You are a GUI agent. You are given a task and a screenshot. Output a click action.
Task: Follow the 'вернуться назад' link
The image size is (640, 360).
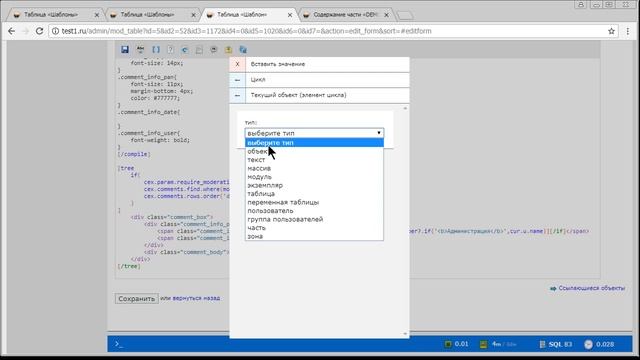pos(196,298)
